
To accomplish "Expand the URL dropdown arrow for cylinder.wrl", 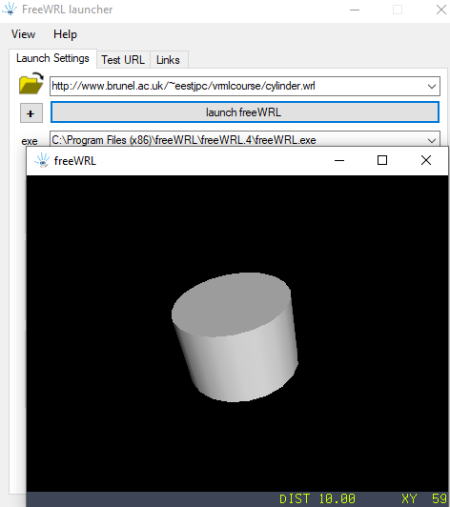I will click(432, 86).
